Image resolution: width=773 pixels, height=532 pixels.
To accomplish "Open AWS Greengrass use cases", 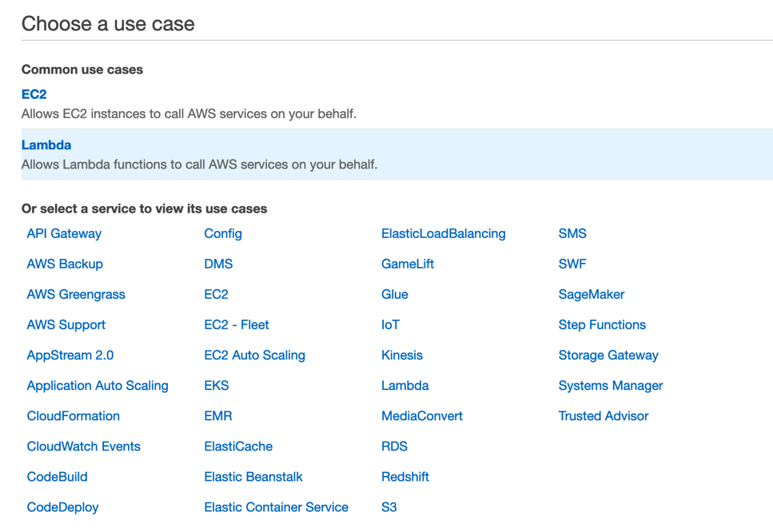I will click(x=76, y=295).
